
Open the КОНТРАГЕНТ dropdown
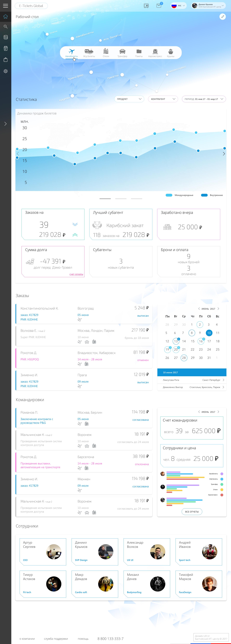pyautogui.click(x=163, y=99)
